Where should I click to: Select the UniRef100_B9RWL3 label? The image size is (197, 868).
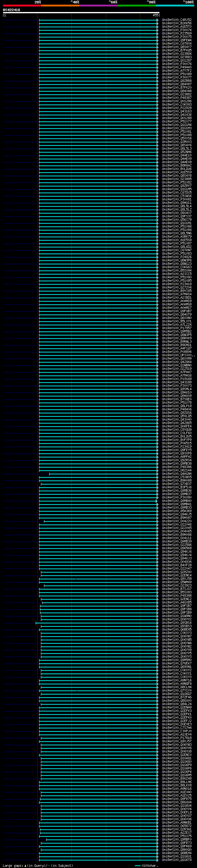[x=177, y=342]
